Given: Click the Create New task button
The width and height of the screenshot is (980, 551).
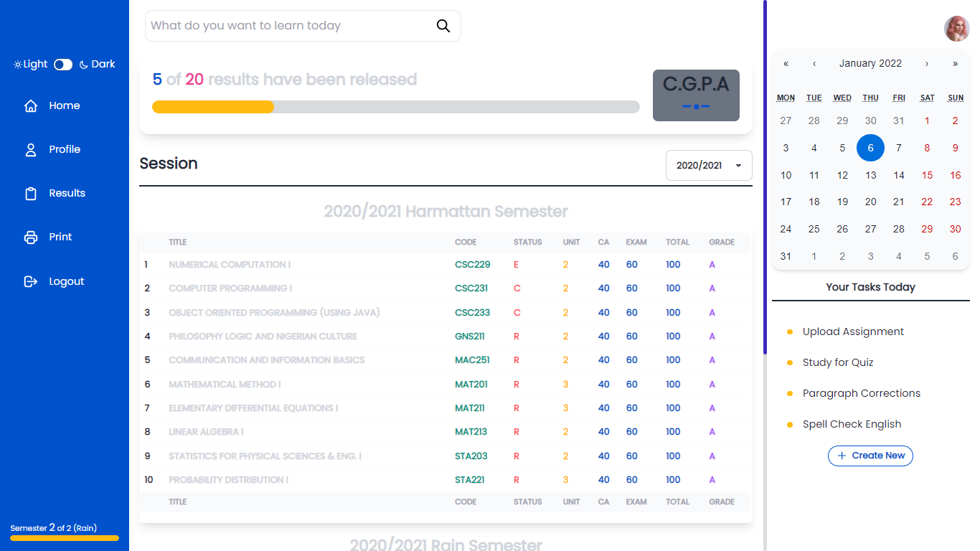Looking at the screenshot, I should coord(870,456).
